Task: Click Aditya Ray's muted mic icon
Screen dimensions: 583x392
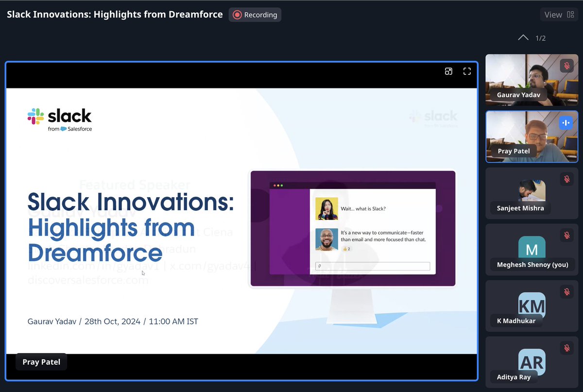Action: coord(566,348)
